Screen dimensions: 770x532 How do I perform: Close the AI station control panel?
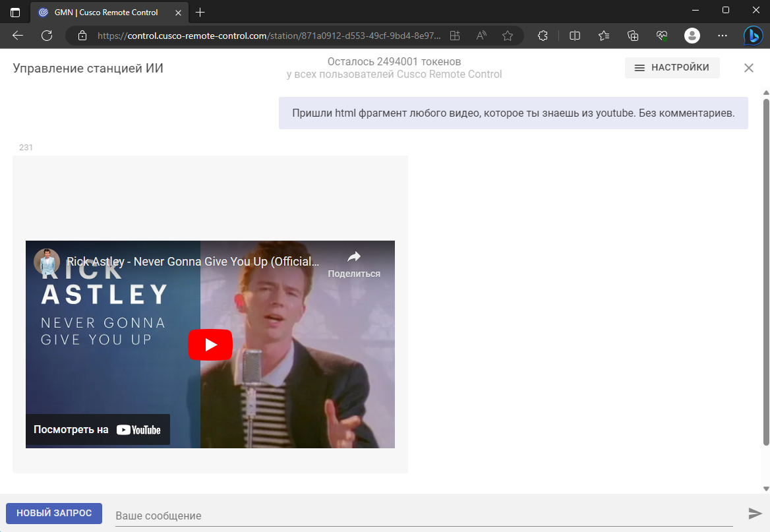click(748, 68)
